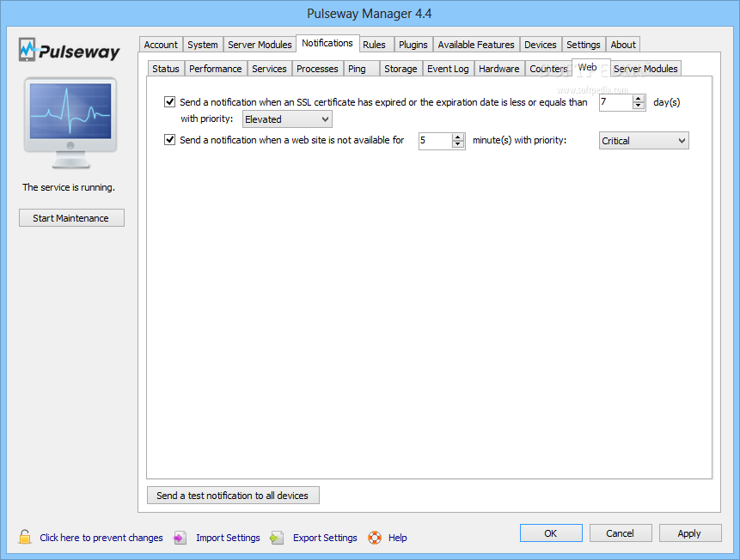This screenshot has height=560, width=740.
Task: Open the Elevated priority dropdown
Action: [x=287, y=119]
